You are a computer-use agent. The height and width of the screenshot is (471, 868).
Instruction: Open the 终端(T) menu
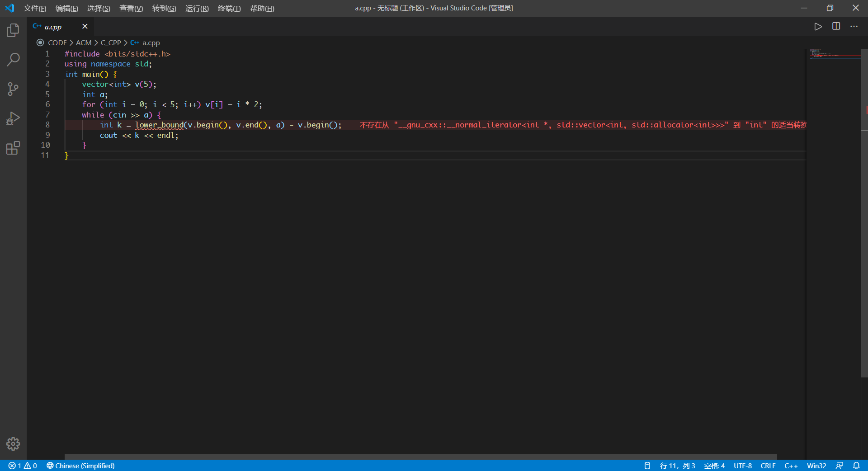coord(229,8)
